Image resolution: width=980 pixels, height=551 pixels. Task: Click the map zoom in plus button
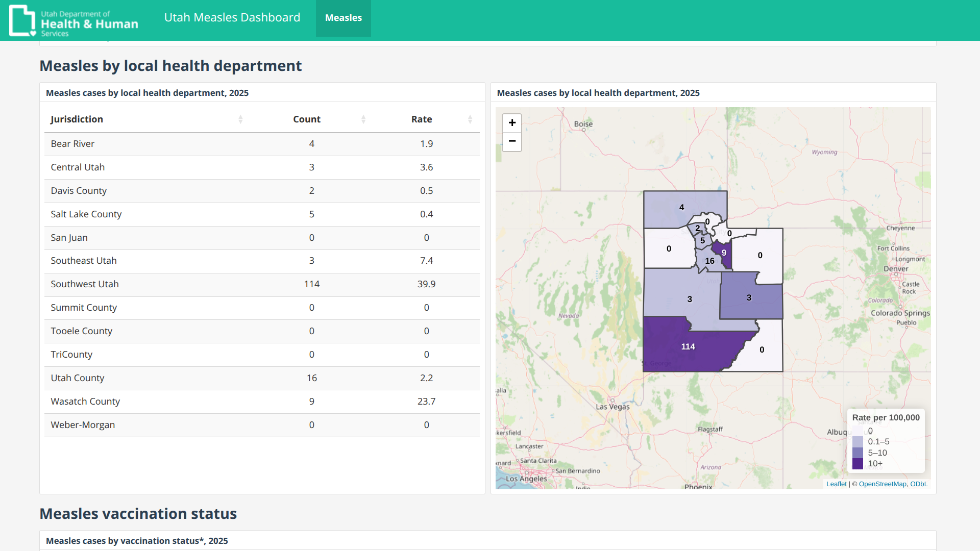512,123
